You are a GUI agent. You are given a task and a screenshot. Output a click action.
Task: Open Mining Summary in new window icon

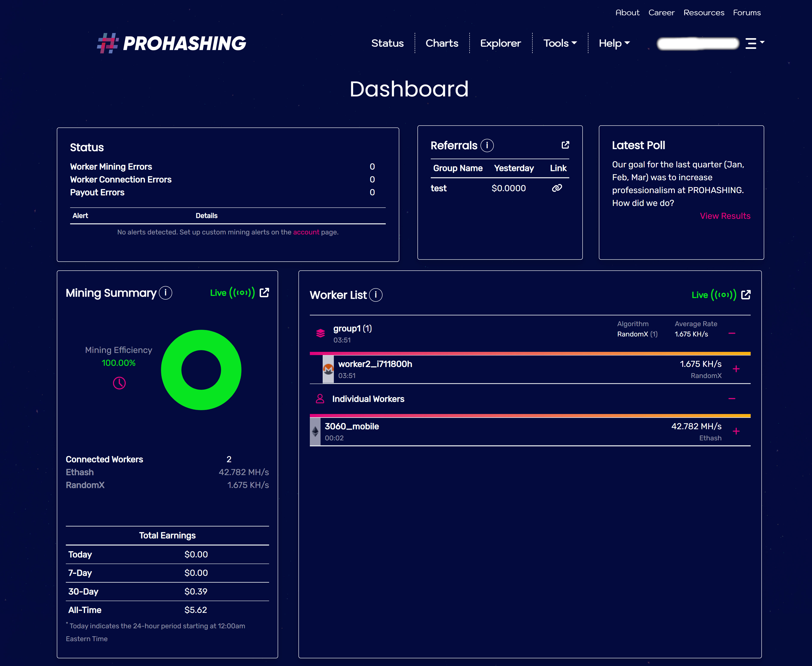coord(264,293)
